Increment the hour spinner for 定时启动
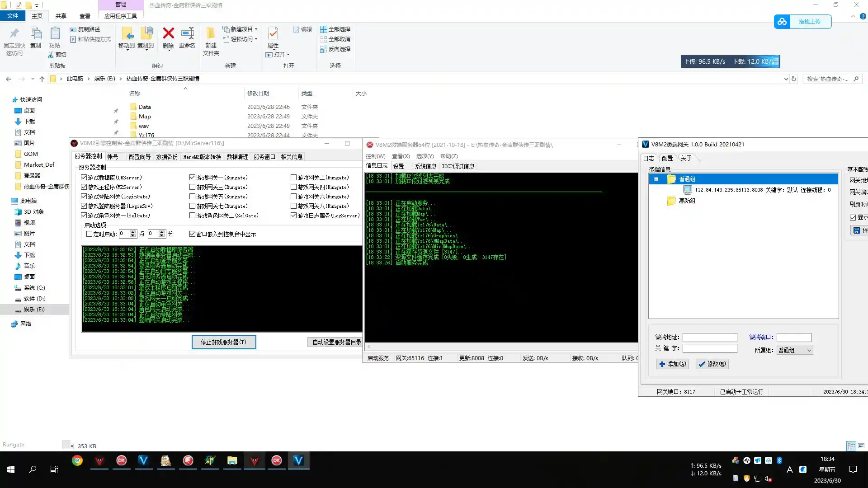868x488 pixels. point(132,232)
